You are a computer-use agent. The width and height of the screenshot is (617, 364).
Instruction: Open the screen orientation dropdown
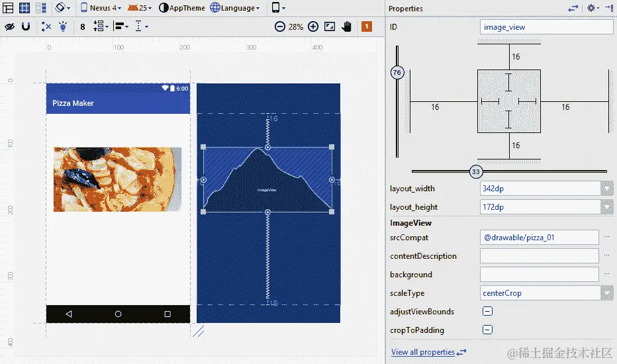63,7
